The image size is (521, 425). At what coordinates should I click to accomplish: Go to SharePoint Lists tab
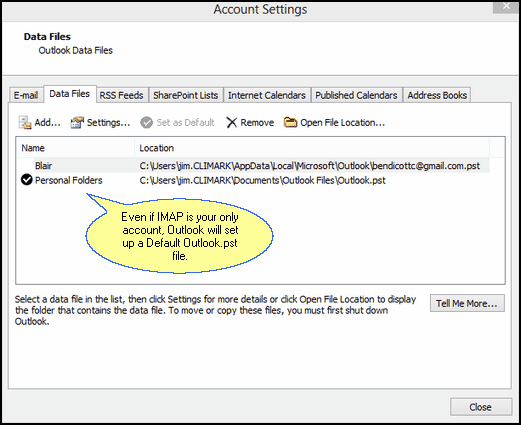[x=186, y=95]
